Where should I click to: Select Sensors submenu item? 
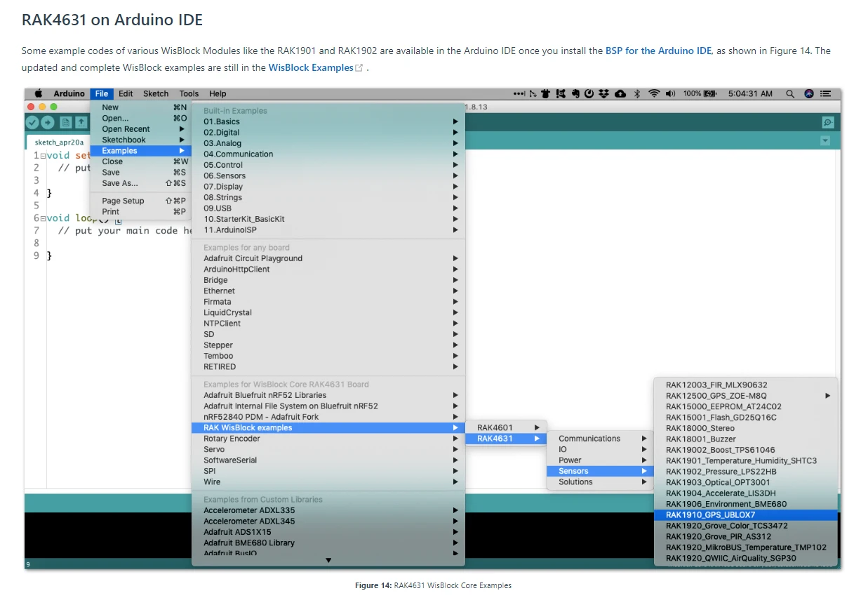coord(601,471)
